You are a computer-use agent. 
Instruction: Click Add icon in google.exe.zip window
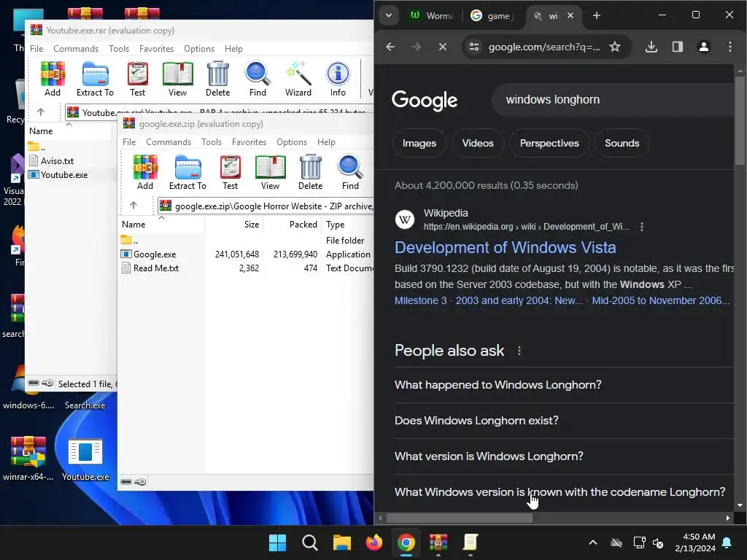point(145,172)
